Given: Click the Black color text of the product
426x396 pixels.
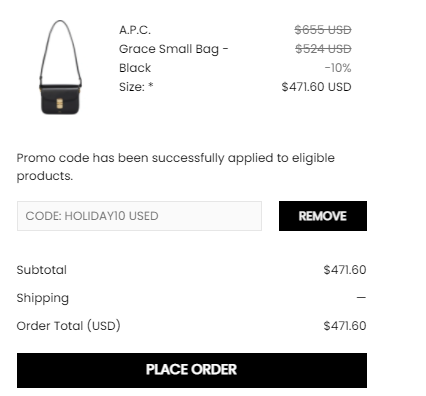Looking at the screenshot, I should 135,68.
